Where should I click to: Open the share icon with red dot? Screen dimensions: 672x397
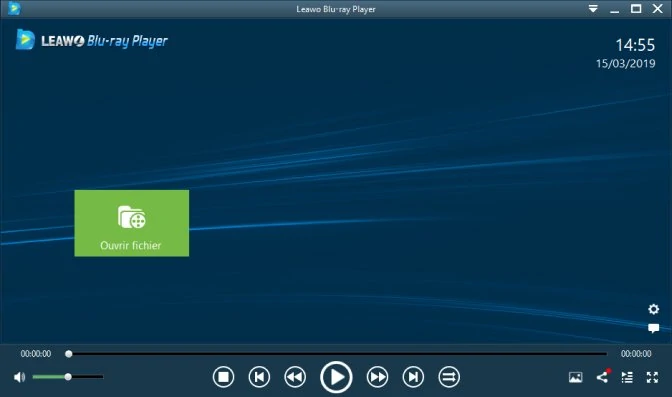(x=603, y=376)
